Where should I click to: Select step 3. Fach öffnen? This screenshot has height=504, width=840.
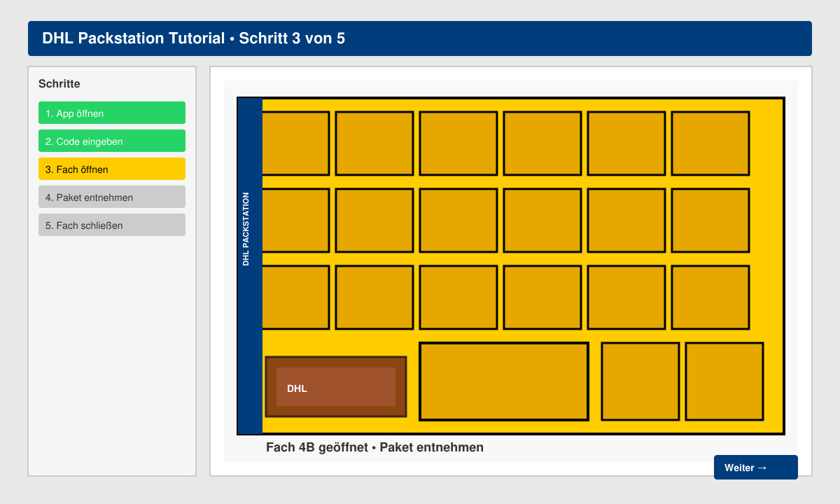[x=112, y=169]
